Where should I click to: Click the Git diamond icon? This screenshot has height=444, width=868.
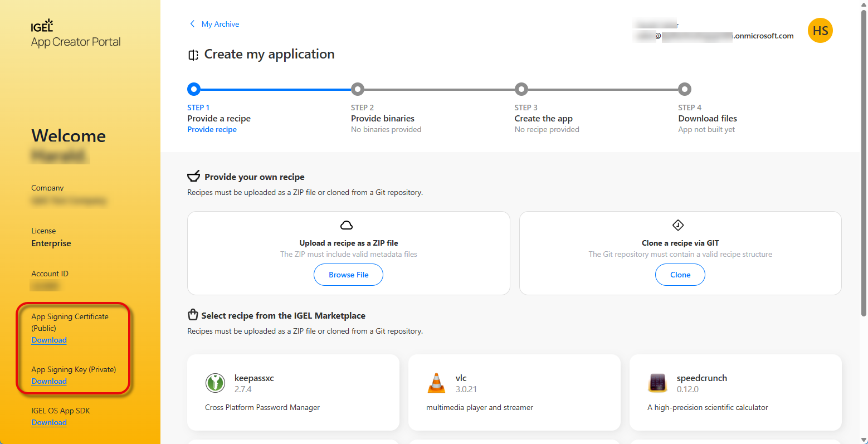(x=678, y=225)
